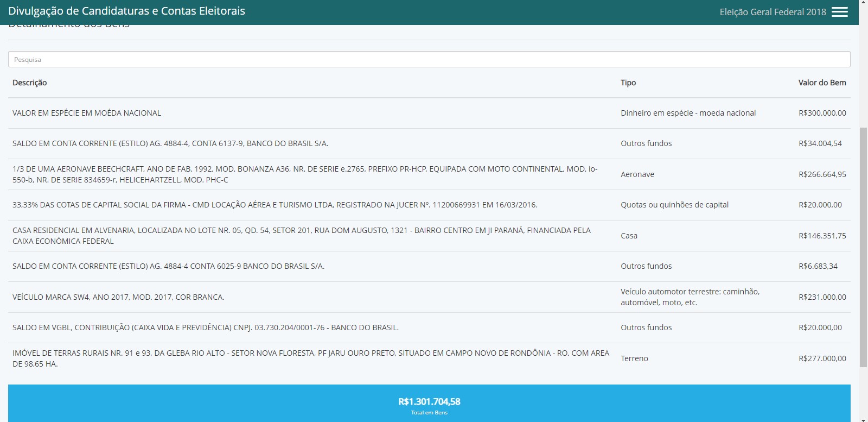Image resolution: width=868 pixels, height=422 pixels.
Task: Click the Eleição Geral Federal 2018 label
Action: click(772, 12)
